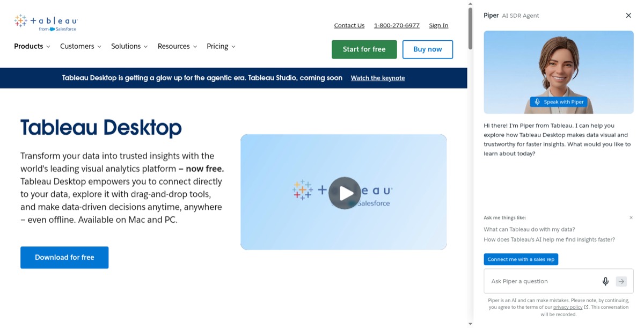Click the green Start for free button

pyautogui.click(x=364, y=49)
